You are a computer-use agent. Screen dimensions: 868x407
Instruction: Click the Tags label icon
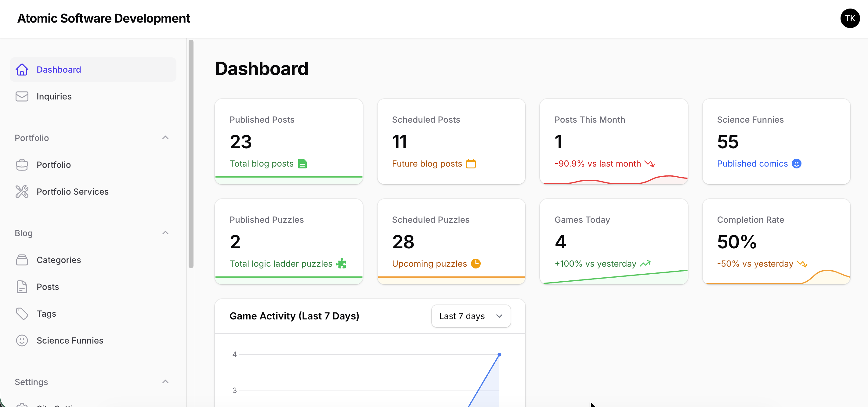(22, 313)
